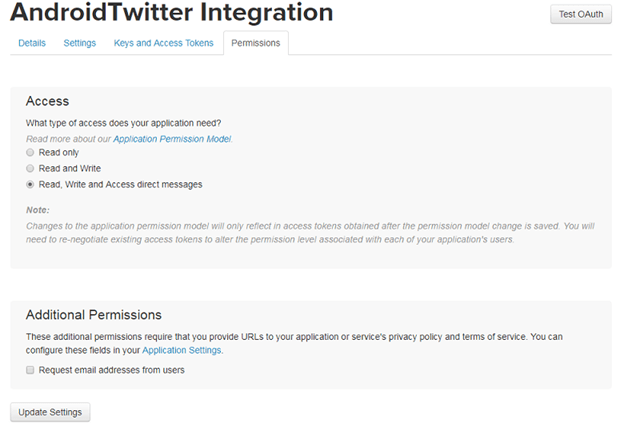Click the italic Note: label
The width and height of the screenshot is (624, 423).
(x=37, y=209)
